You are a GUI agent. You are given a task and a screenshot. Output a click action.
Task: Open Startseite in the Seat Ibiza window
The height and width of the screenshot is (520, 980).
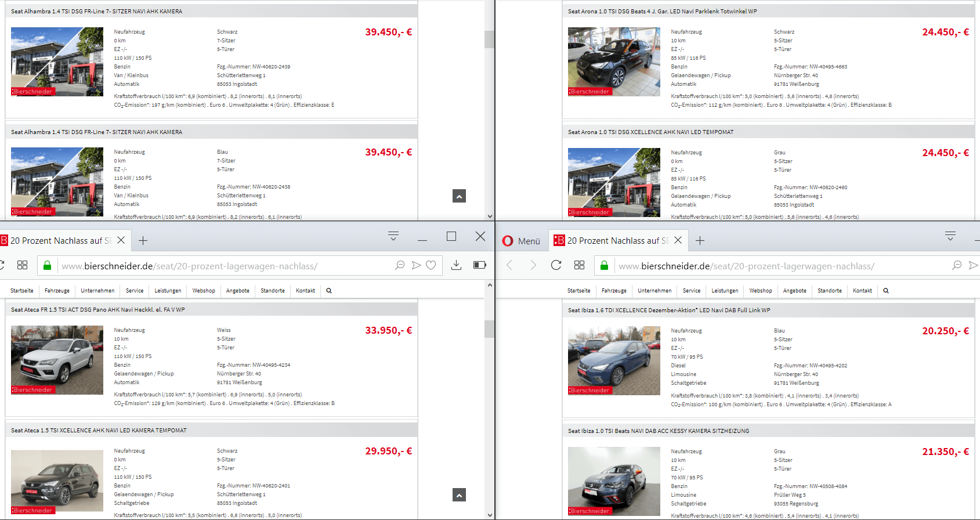[x=579, y=291]
